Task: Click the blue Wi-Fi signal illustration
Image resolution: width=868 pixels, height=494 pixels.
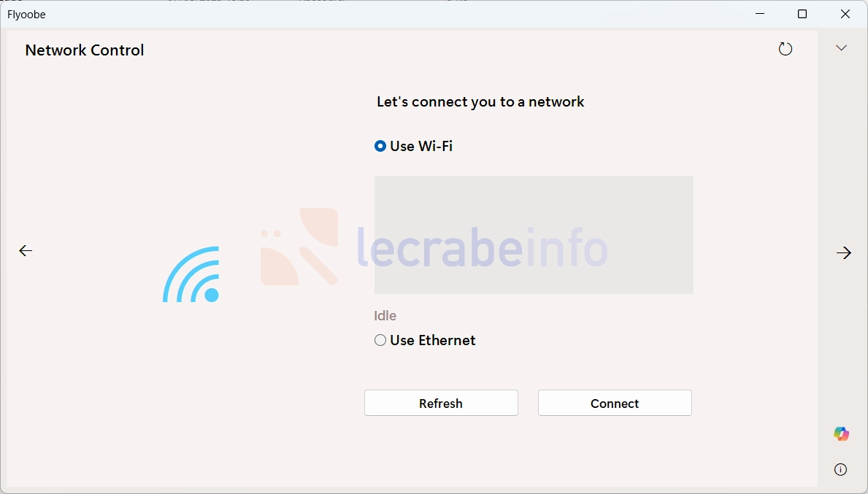Action: (191, 274)
